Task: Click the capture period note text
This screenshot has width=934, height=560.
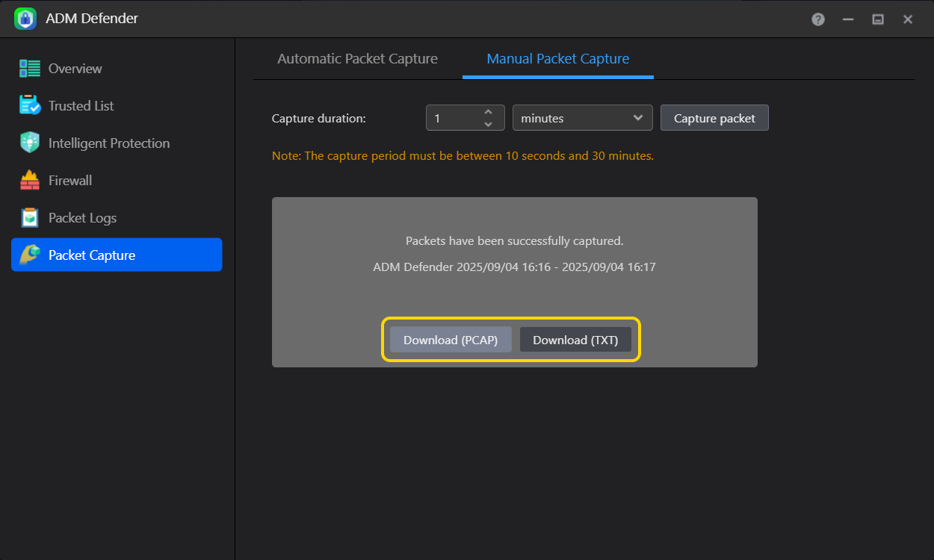Action: pyautogui.click(x=463, y=156)
